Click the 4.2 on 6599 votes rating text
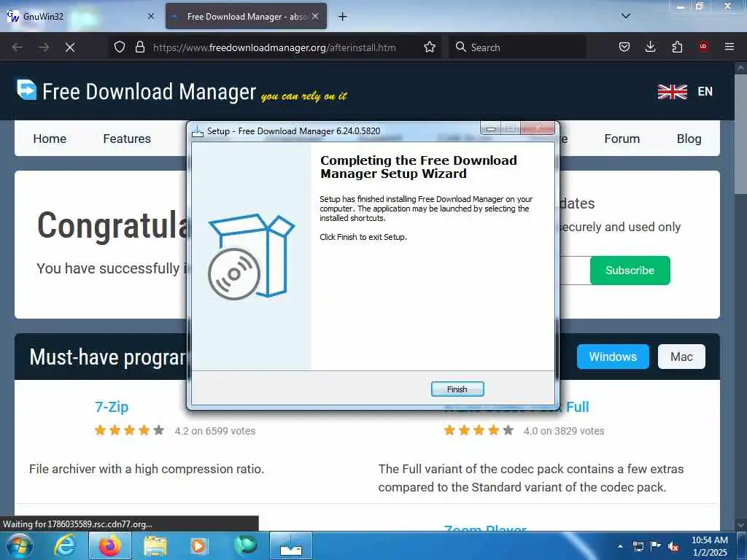Image resolution: width=747 pixels, height=560 pixels. click(215, 431)
